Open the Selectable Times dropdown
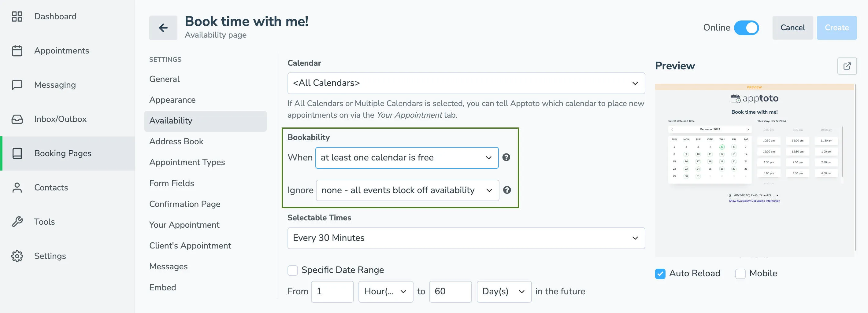 coord(466,238)
